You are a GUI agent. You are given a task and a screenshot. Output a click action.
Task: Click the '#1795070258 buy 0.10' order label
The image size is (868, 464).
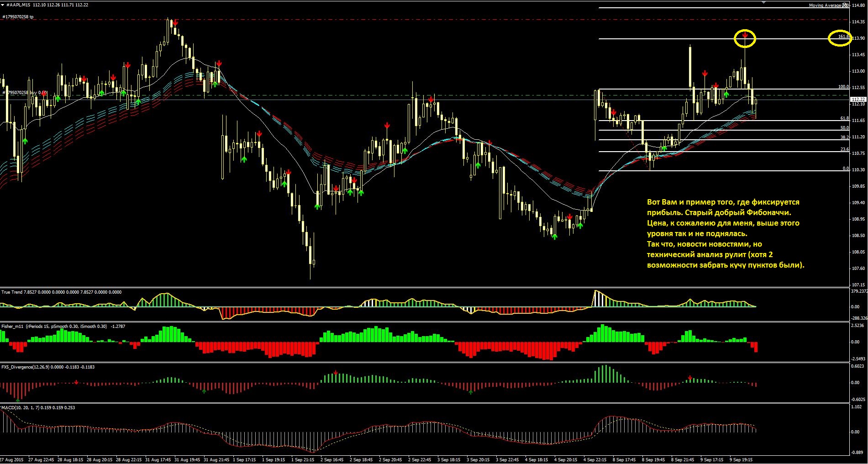[24, 93]
